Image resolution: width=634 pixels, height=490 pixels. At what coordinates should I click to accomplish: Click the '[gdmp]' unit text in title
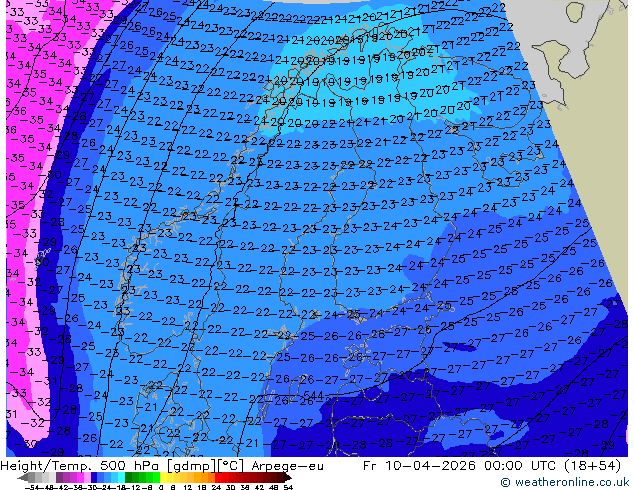point(192,466)
